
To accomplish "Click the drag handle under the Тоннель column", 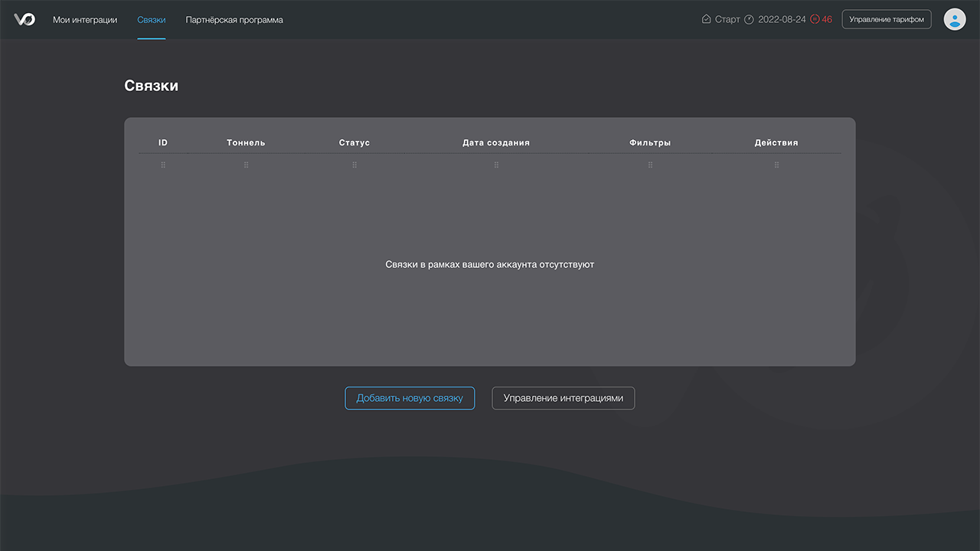I will click(x=246, y=165).
